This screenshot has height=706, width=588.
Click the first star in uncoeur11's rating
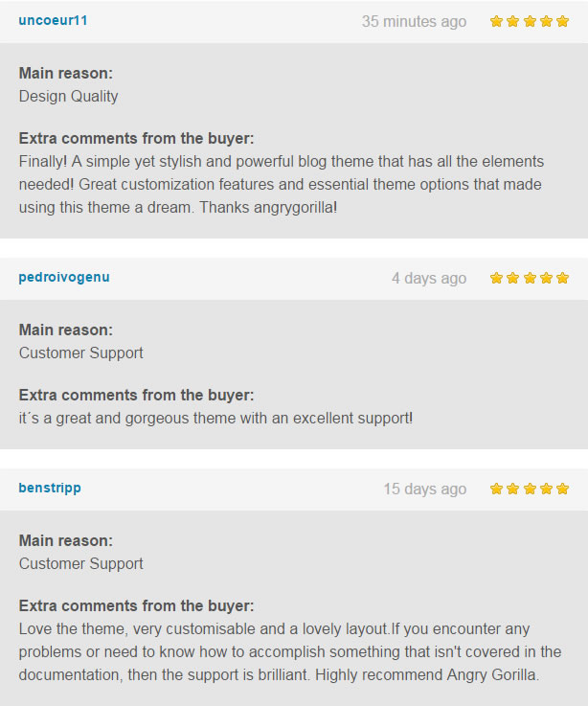[x=496, y=21]
